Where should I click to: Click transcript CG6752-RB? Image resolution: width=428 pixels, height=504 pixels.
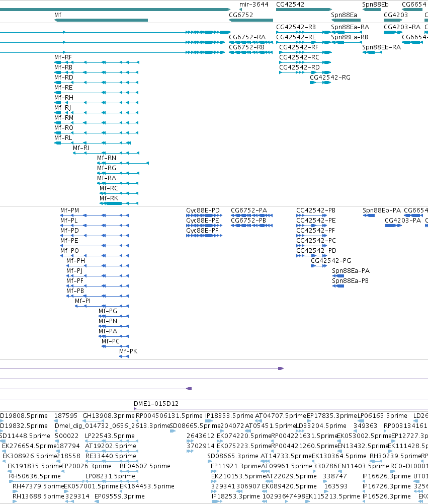coord(251,52)
